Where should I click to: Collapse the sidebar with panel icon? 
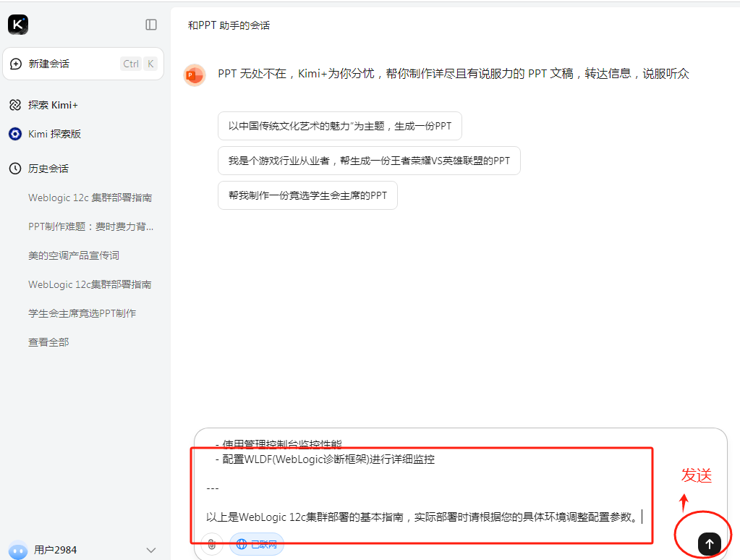tap(151, 25)
